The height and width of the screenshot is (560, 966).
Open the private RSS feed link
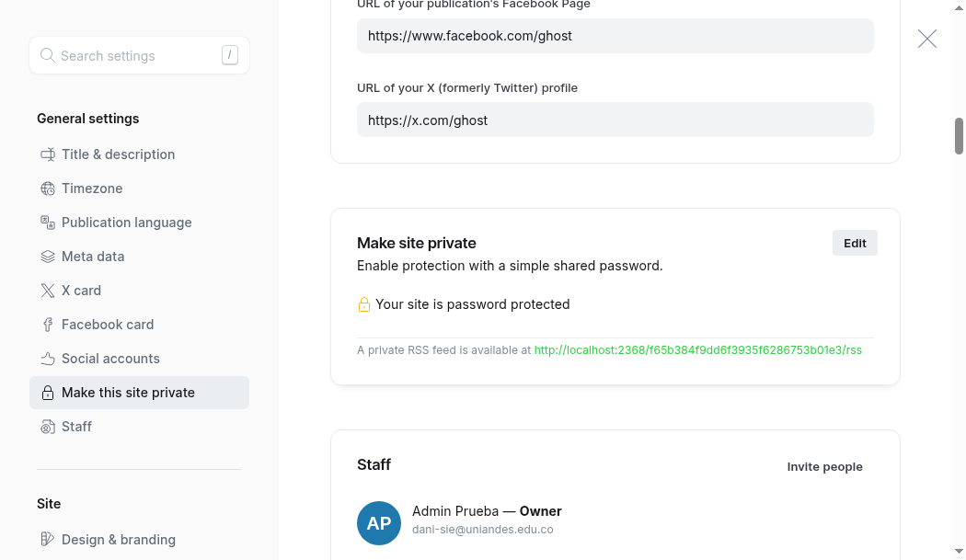(x=697, y=350)
